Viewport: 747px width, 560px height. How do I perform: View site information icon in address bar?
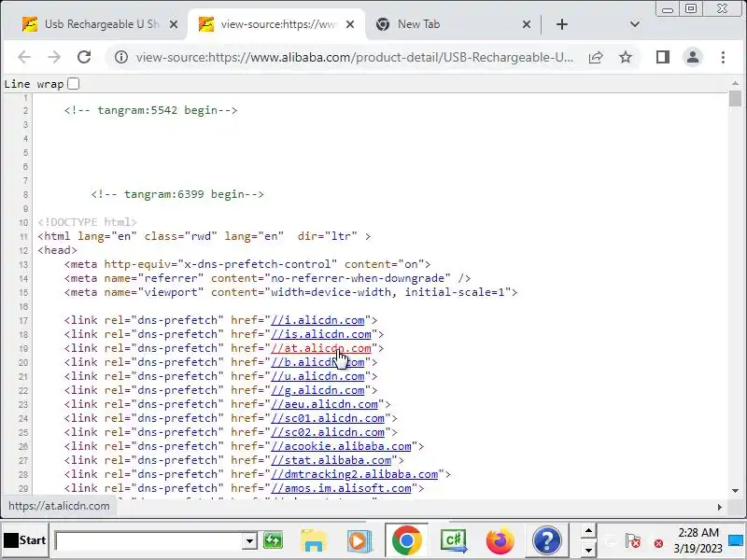click(x=121, y=57)
